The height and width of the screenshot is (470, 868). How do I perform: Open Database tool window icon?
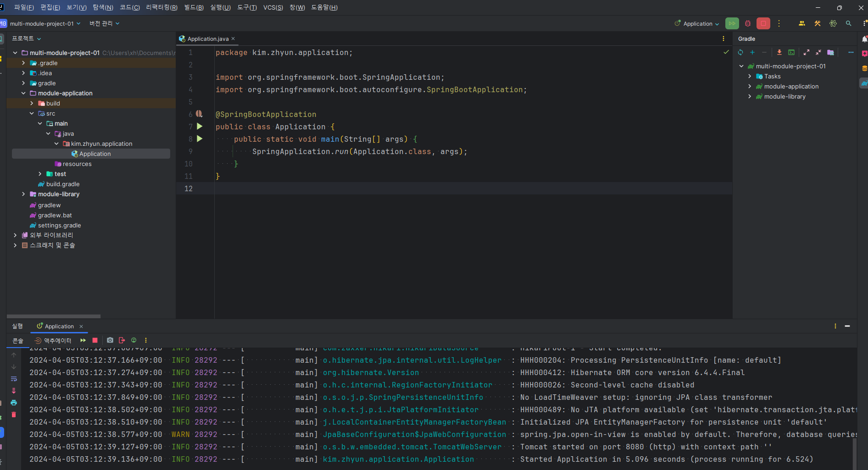pyautogui.click(x=864, y=68)
